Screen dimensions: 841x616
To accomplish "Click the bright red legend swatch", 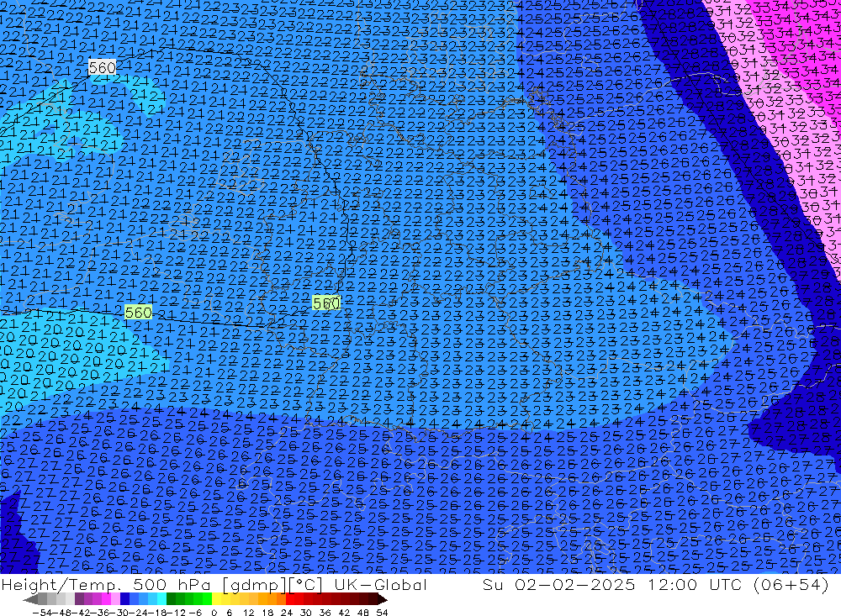I will pos(290,599).
